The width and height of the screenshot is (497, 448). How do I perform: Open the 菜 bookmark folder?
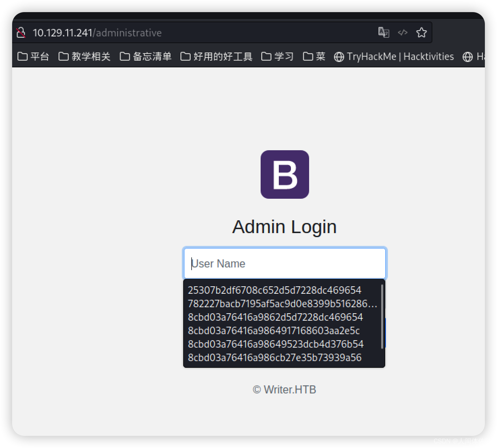tap(314, 56)
